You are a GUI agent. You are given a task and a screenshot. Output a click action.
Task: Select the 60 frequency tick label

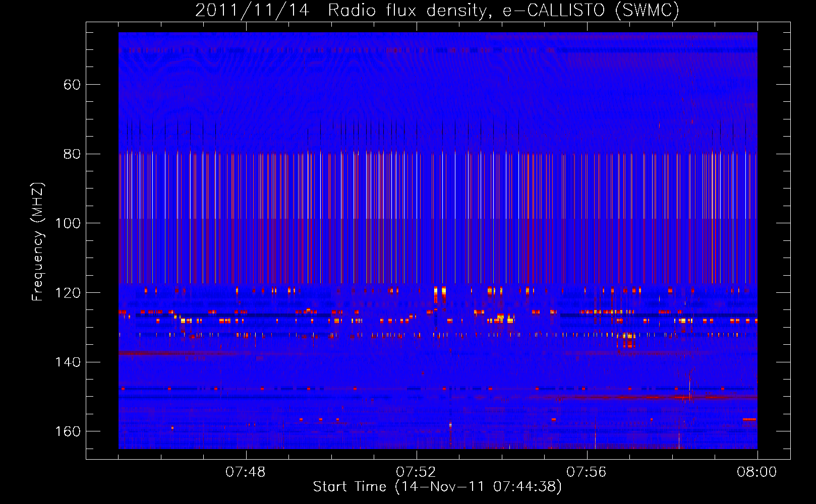72,85
